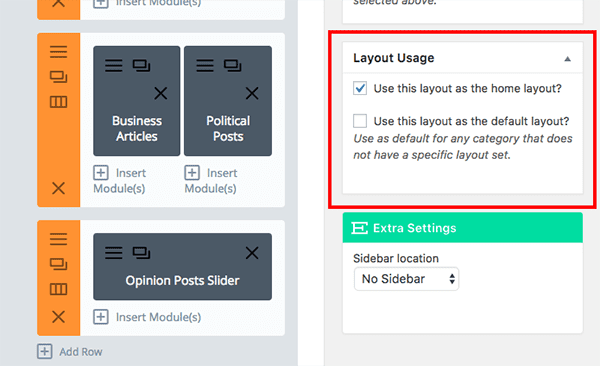Remove the row containing Political Posts
Screen dimensions: 600x366
coord(59,188)
